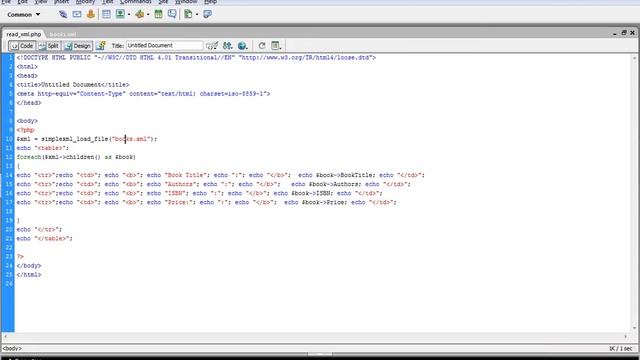The height and width of the screenshot is (360, 640).
Task: Click the echo "</table>" line
Action: pyautogui.click(x=44, y=238)
